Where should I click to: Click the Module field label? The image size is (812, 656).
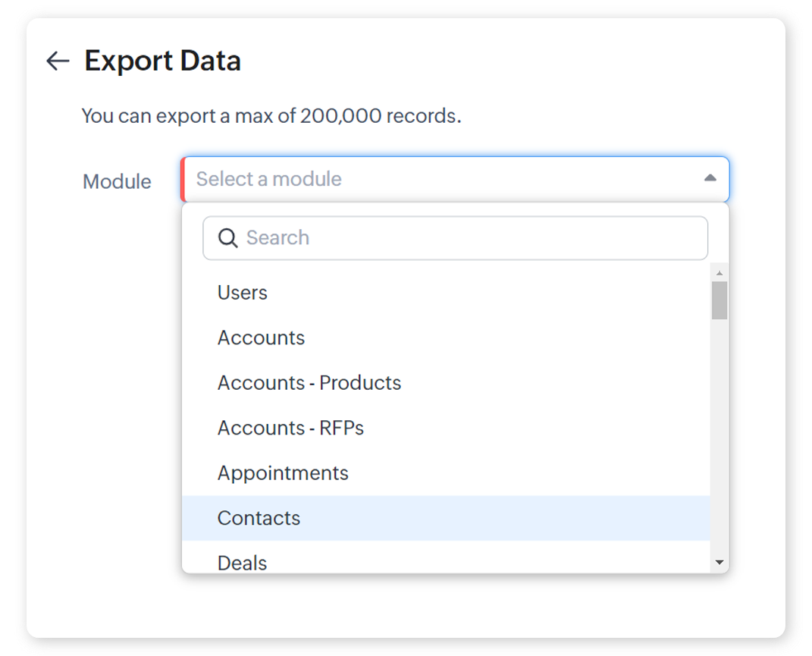(x=117, y=182)
